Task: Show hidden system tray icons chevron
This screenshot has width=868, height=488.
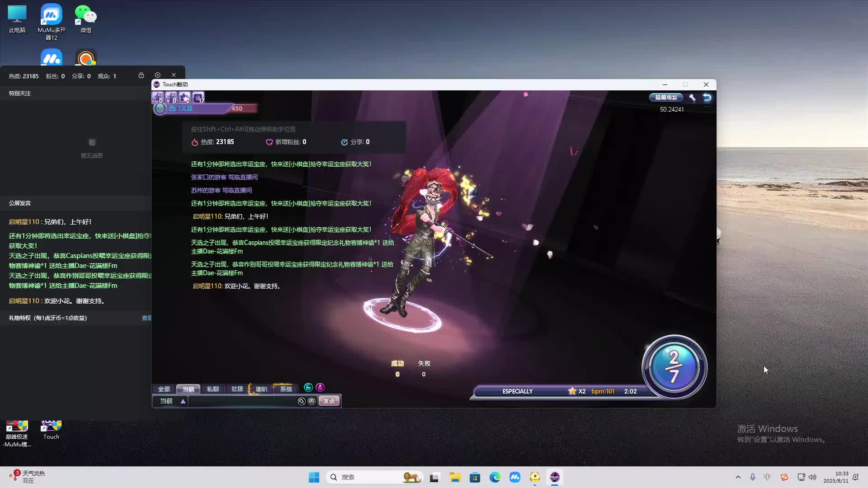Action: pos(738,477)
